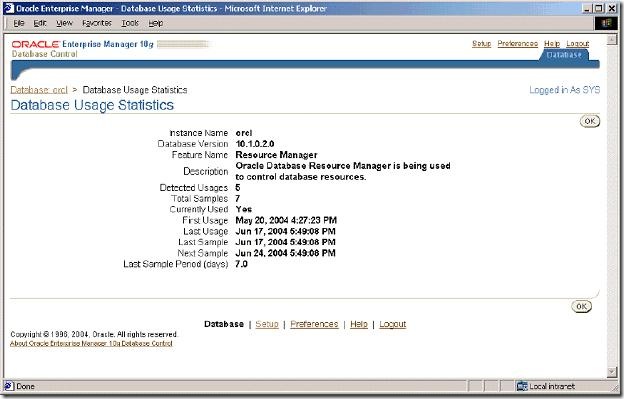Open About Oracle Enterprise Manager 10g link
Viewport: 624px width, 399px height.
coord(91,343)
